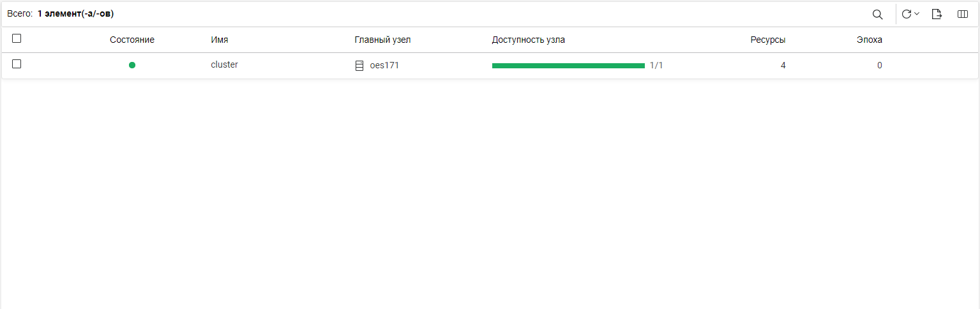Toggle the select-all header checkbox
Viewport: 980px width, 309px height.
[17, 38]
